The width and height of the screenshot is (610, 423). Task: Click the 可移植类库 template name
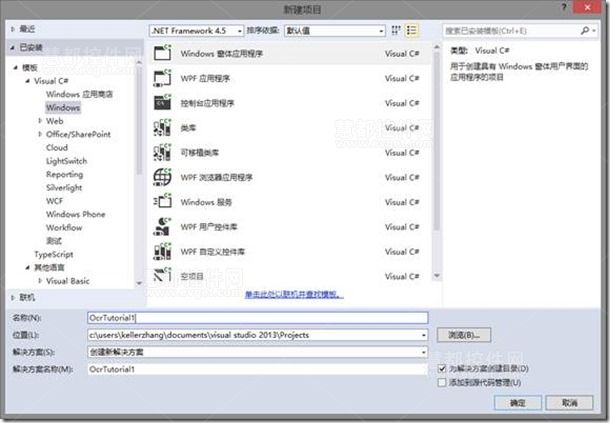[200, 153]
